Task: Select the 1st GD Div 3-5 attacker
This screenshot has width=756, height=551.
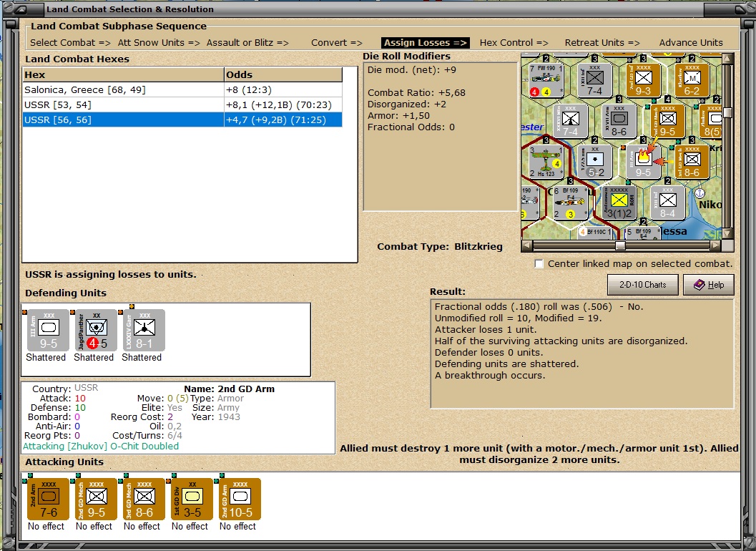Action: pos(191,499)
